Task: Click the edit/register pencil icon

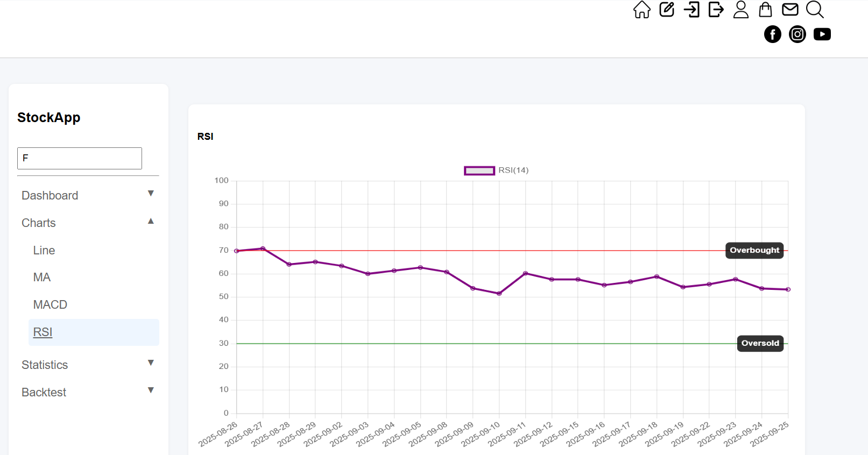Action: click(x=667, y=10)
